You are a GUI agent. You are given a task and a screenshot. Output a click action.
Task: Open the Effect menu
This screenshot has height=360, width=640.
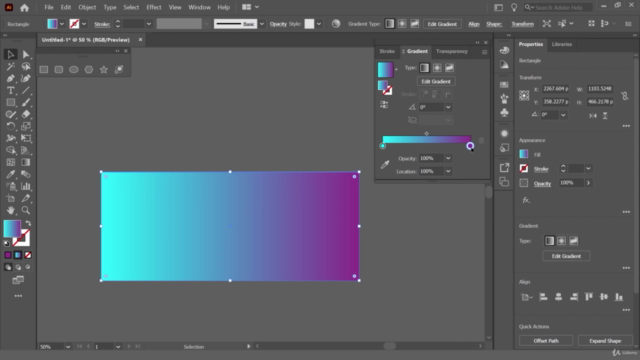point(153,7)
